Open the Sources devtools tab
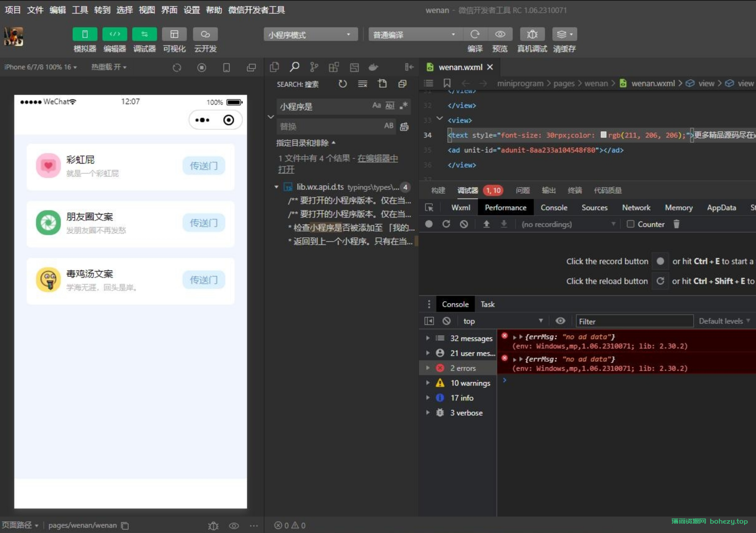The image size is (756, 533). 594,208
